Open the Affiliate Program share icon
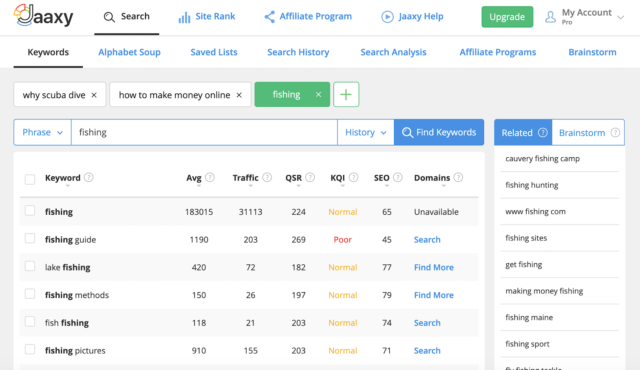The width and height of the screenshot is (640, 370). 269,17
